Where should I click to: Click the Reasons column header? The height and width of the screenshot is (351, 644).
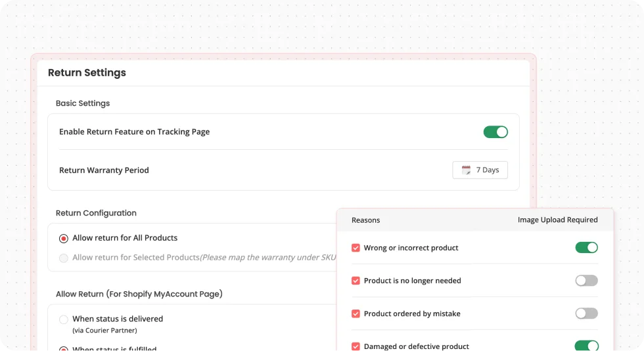[x=365, y=220]
